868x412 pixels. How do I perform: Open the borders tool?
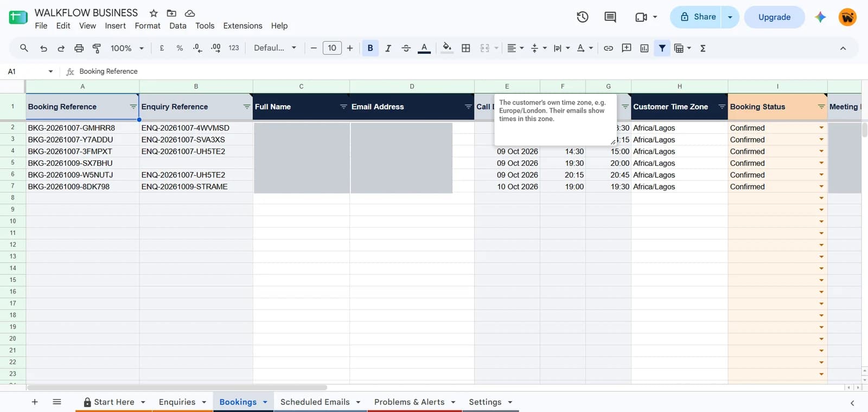465,48
